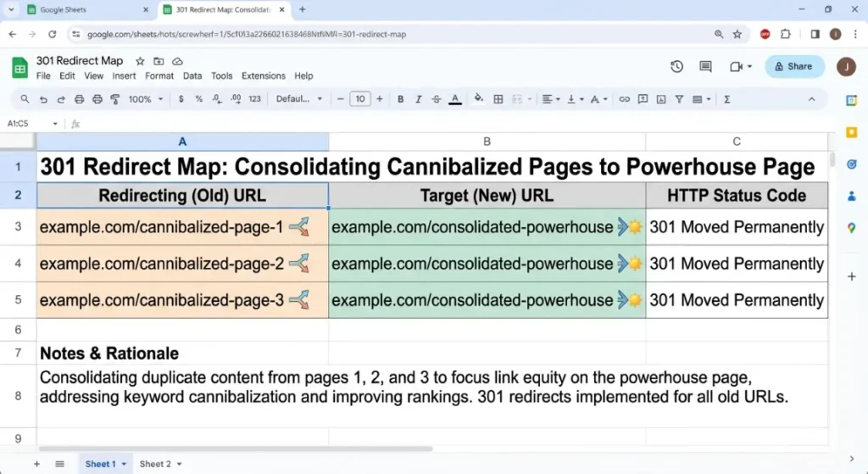The image size is (868, 474).
Task: Open more number formats 123
Action: coord(254,99)
